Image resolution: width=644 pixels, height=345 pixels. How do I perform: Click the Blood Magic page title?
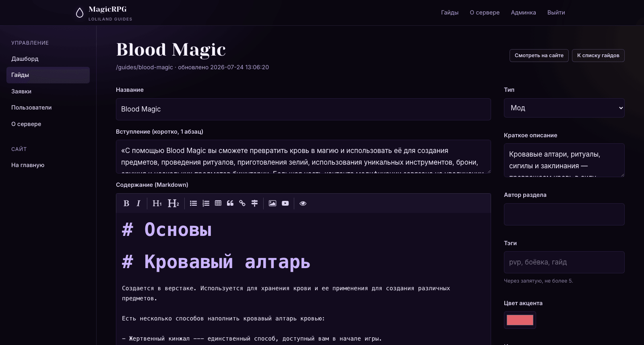click(x=171, y=50)
